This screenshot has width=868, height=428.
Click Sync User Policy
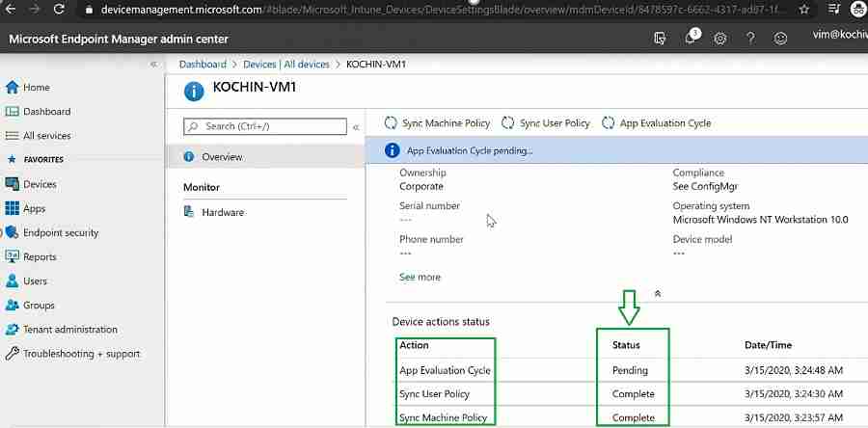point(546,123)
